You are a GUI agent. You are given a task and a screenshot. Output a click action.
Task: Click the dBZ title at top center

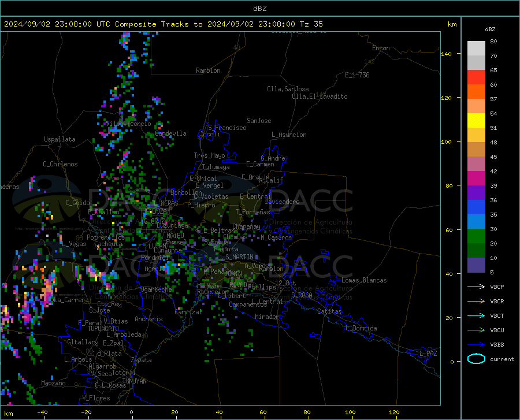click(259, 9)
